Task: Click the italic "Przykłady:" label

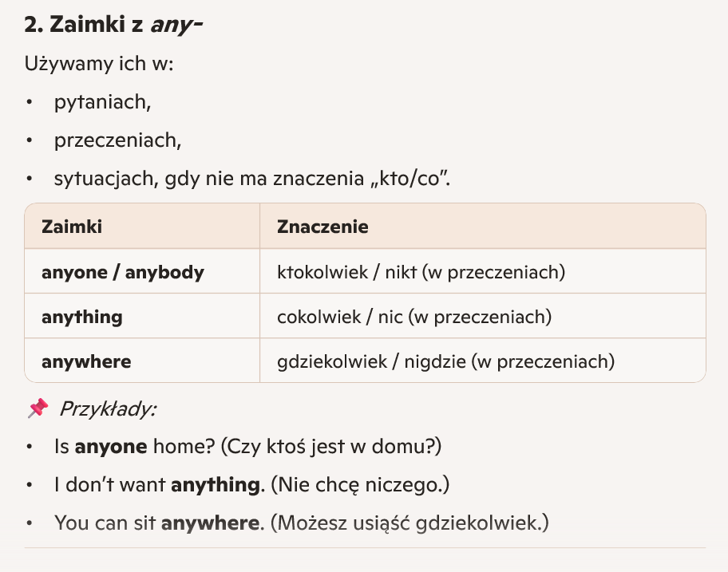Action: coord(108,409)
